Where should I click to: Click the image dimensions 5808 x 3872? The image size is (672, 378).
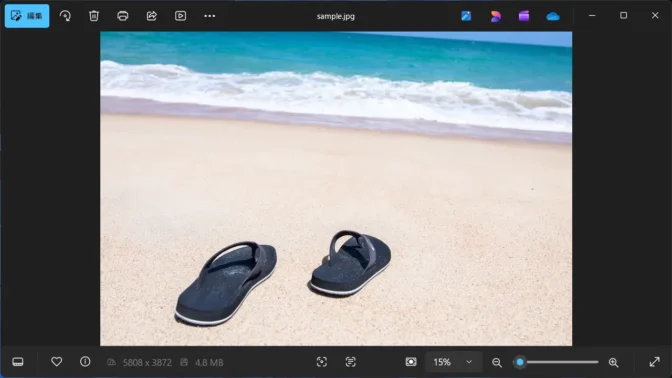coord(147,363)
